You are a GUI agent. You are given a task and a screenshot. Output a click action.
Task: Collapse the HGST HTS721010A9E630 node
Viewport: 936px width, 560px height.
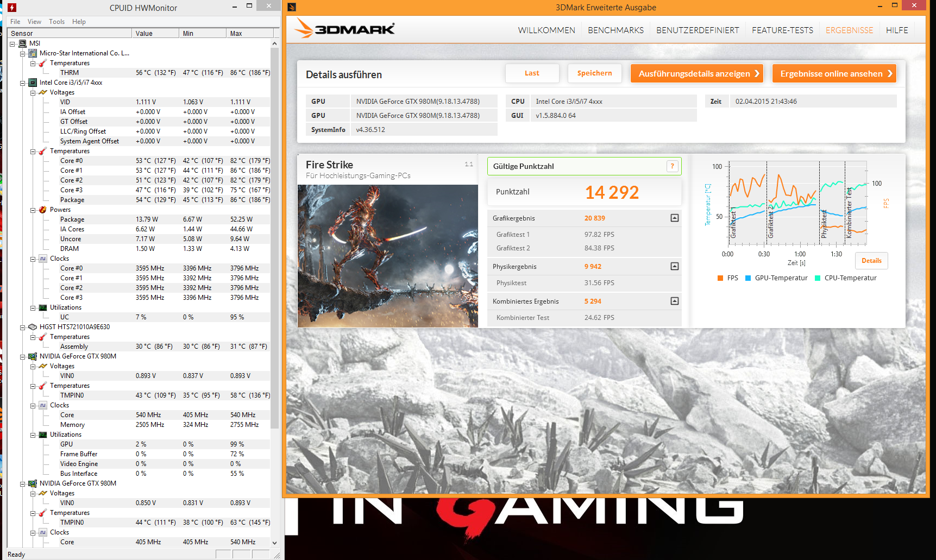click(23, 327)
